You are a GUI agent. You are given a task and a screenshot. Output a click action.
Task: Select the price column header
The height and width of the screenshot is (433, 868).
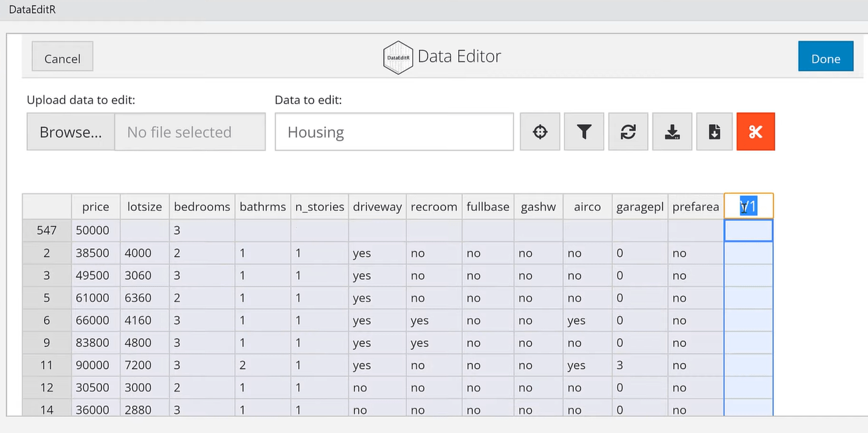(x=95, y=207)
